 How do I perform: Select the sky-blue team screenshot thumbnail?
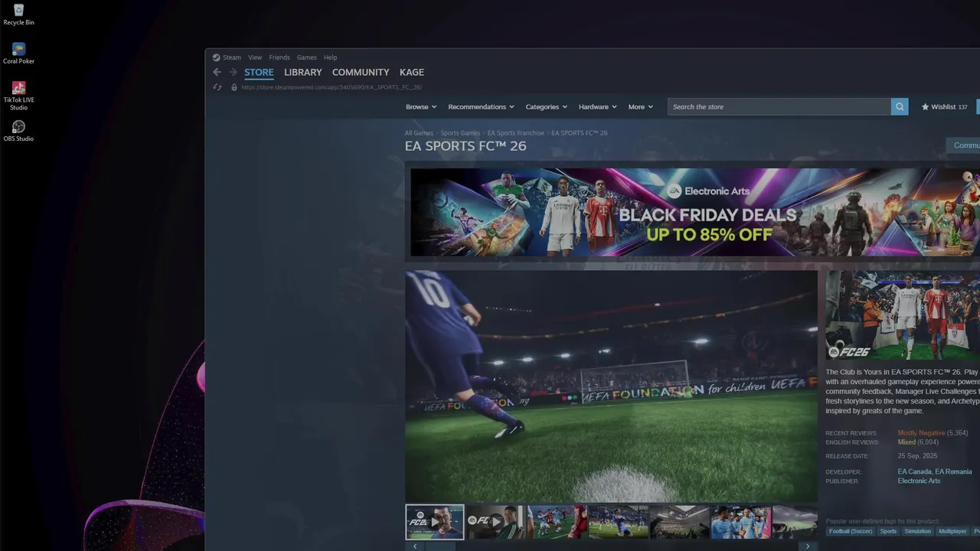pyautogui.click(x=740, y=522)
